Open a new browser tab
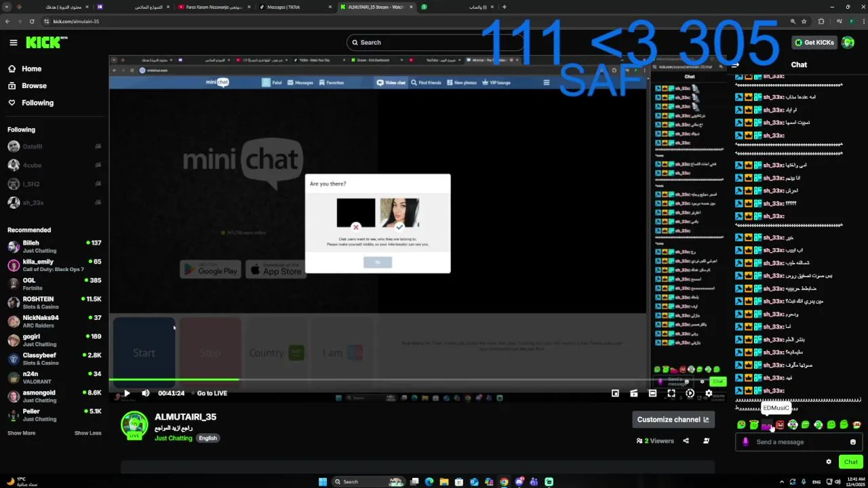This screenshot has width=868, height=488. point(504,7)
